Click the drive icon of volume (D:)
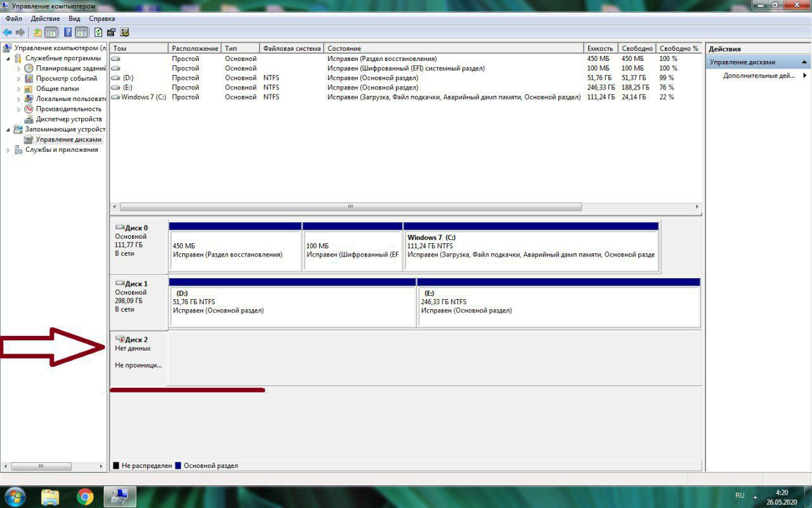 [115, 77]
